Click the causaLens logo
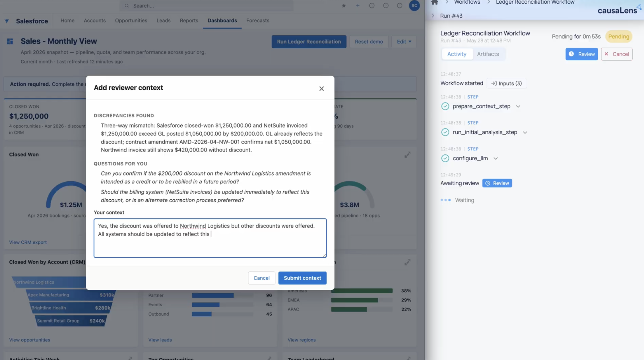The height and width of the screenshot is (360, 644). point(619,10)
